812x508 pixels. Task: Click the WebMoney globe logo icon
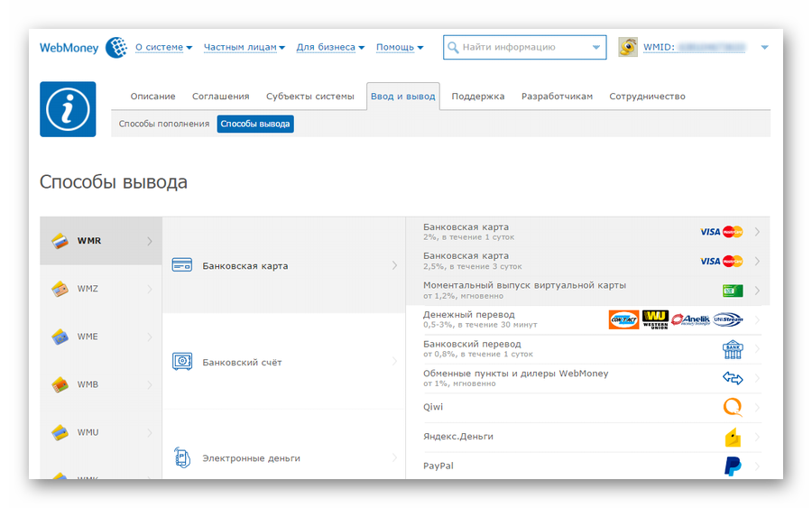coord(116,47)
